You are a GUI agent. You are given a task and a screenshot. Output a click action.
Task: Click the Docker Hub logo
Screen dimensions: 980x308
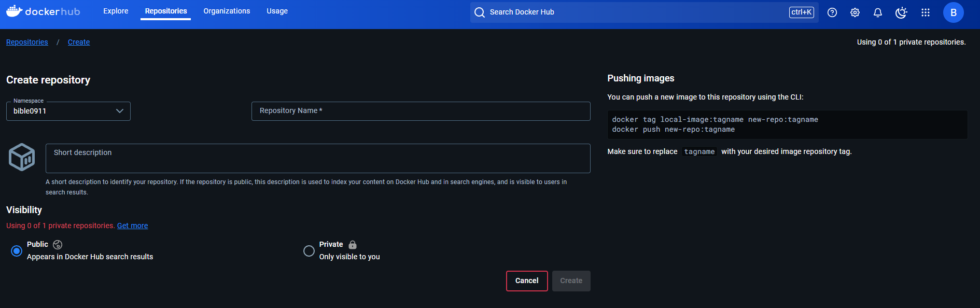[x=43, y=11]
